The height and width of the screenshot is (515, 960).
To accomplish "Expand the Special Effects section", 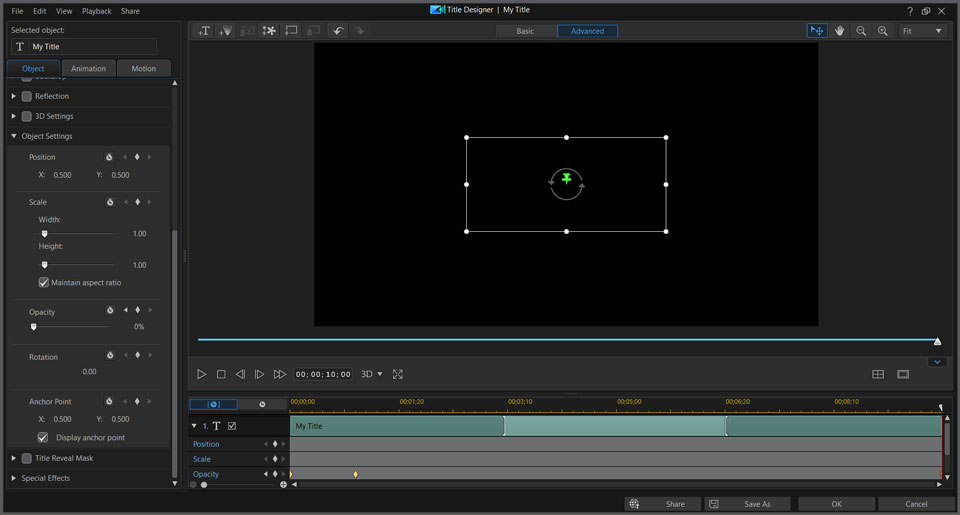I will click(14, 478).
